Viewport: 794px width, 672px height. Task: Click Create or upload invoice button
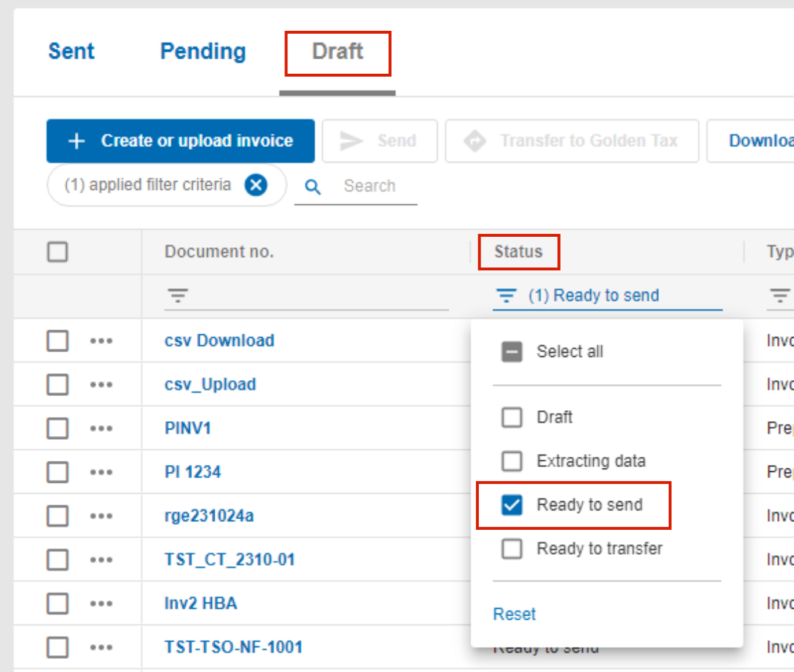pyautogui.click(x=181, y=141)
